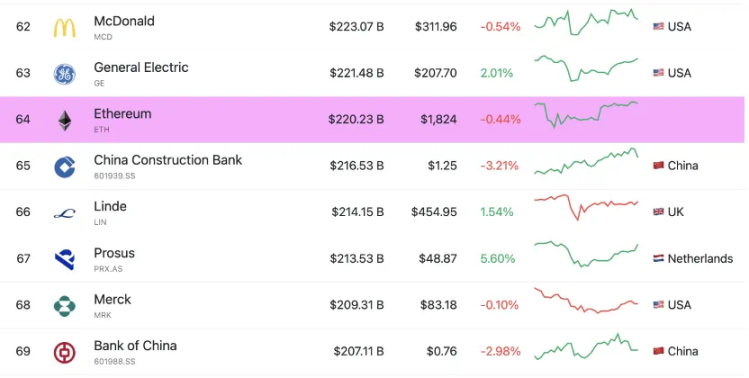Click the China Construction Bank logo
Screen dimensions: 749x378
click(x=64, y=167)
